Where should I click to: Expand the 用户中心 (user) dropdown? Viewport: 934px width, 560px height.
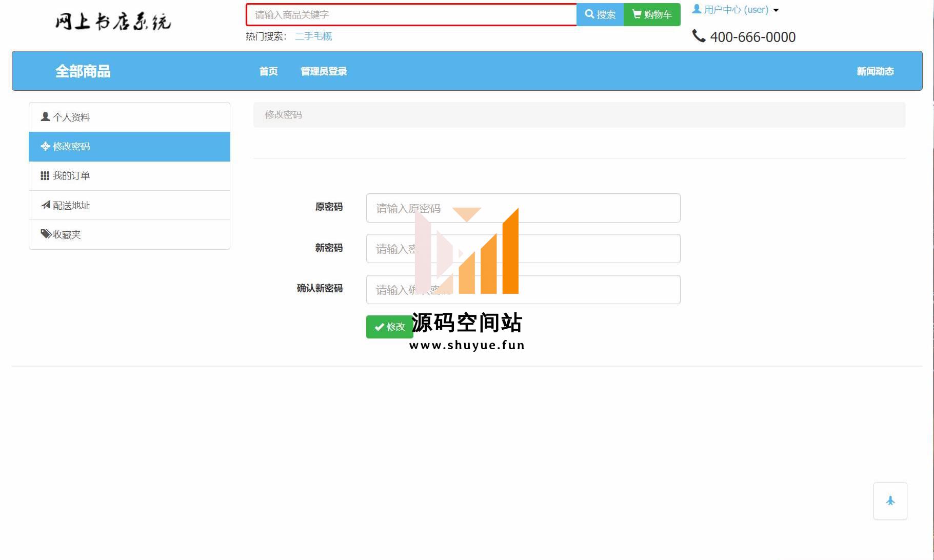point(736,10)
